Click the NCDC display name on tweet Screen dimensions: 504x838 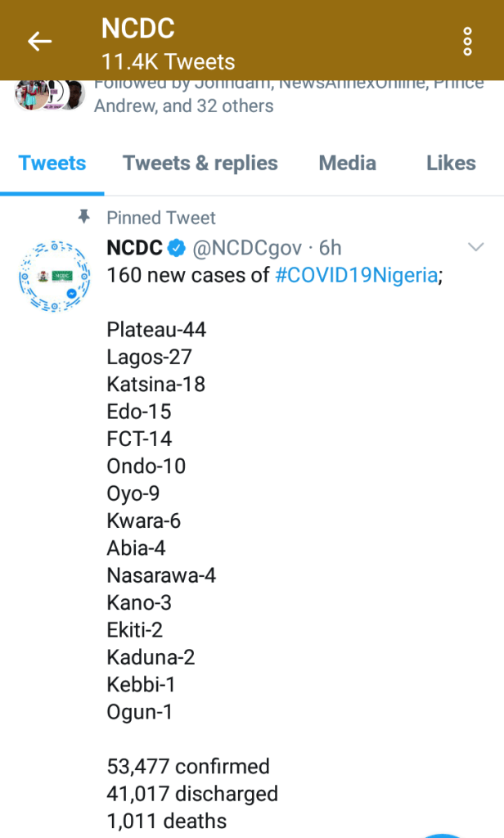point(134,248)
